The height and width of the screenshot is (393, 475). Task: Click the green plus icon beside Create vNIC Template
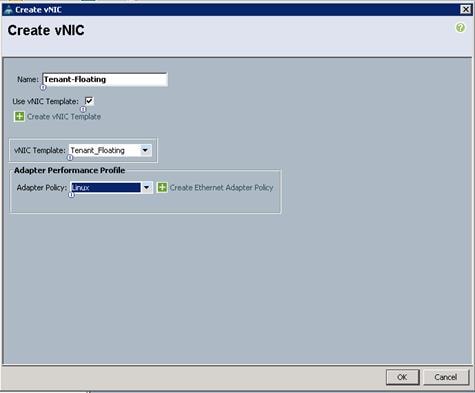click(19, 117)
